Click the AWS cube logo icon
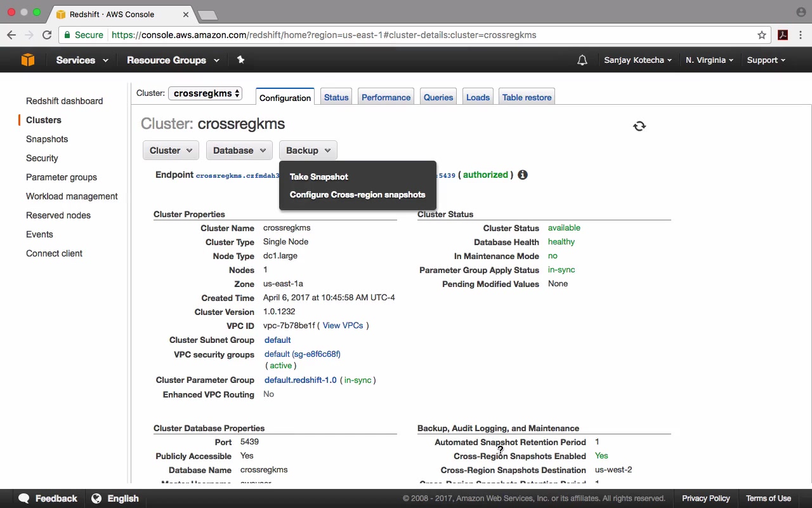 tap(28, 60)
